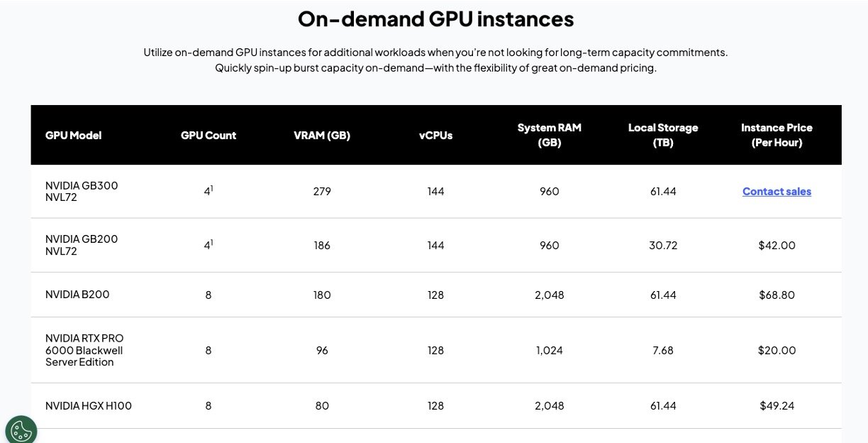Click the Contact sales link
This screenshot has height=443, width=868.
click(777, 192)
